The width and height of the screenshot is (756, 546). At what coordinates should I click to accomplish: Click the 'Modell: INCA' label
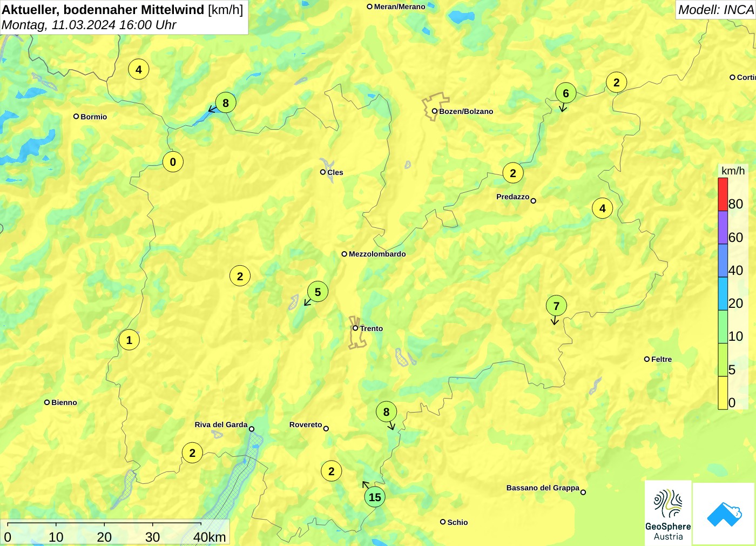click(716, 10)
